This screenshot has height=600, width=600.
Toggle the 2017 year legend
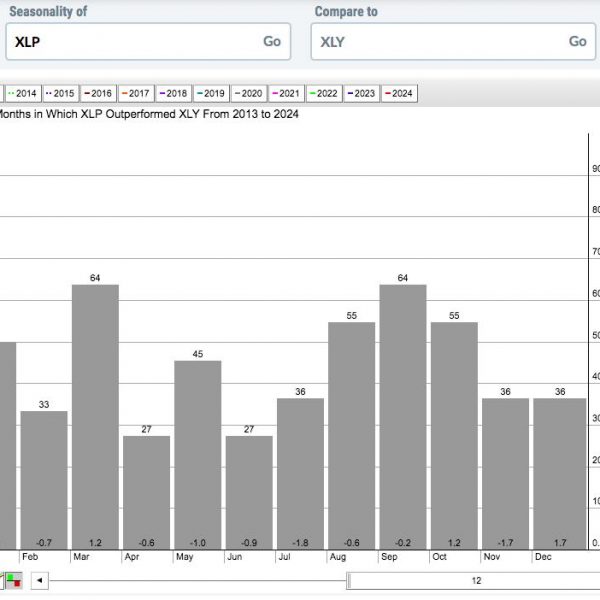[x=136, y=93]
